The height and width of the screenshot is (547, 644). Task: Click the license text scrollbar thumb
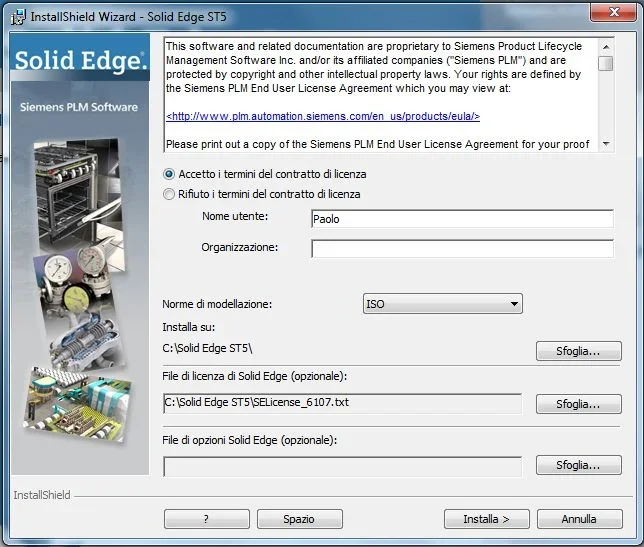[606, 64]
